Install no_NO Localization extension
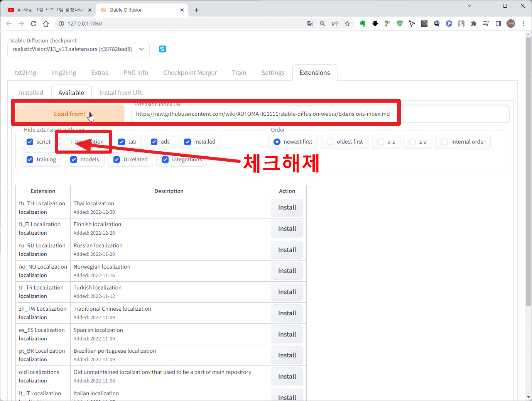532x401 pixels. [x=287, y=271]
